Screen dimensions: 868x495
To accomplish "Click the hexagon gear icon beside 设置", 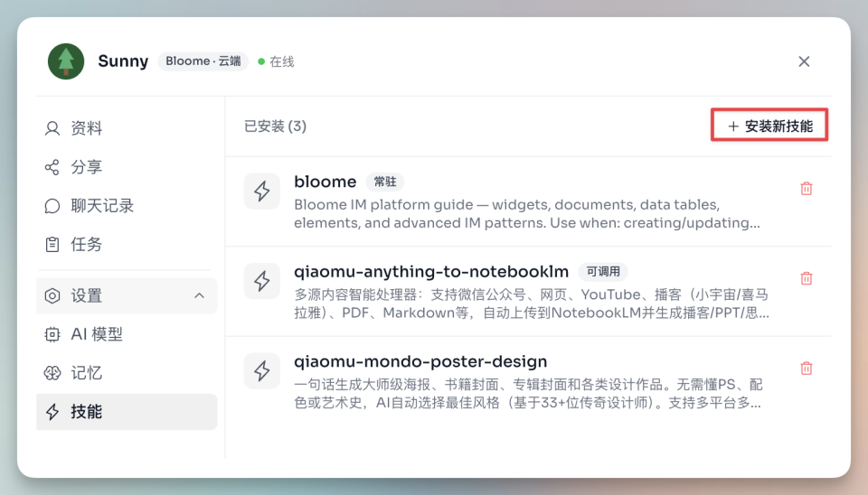I will [52, 296].
